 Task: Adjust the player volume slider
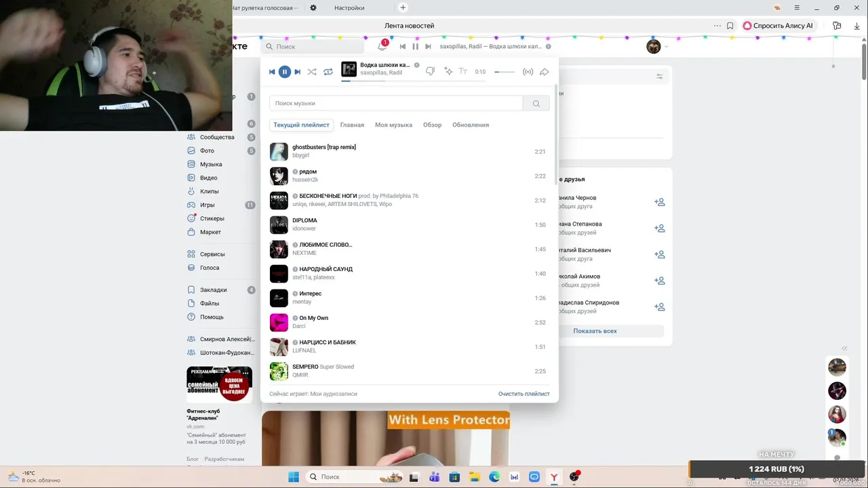(505, 71)
